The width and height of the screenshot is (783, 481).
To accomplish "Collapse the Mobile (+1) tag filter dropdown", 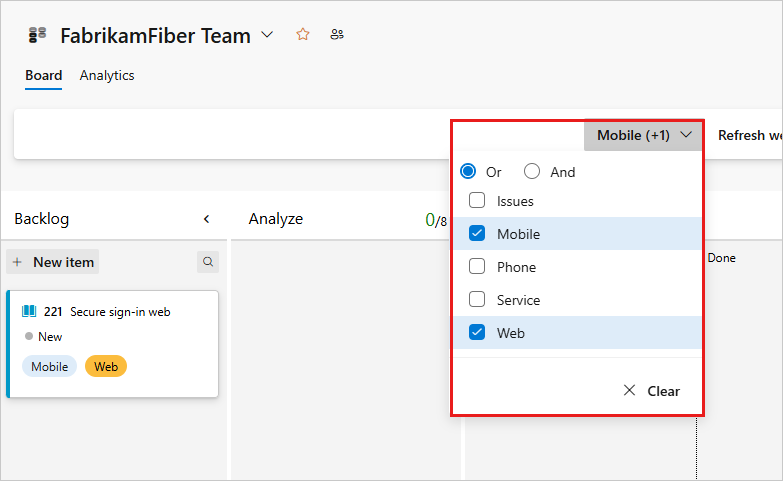I will [643, 135].
